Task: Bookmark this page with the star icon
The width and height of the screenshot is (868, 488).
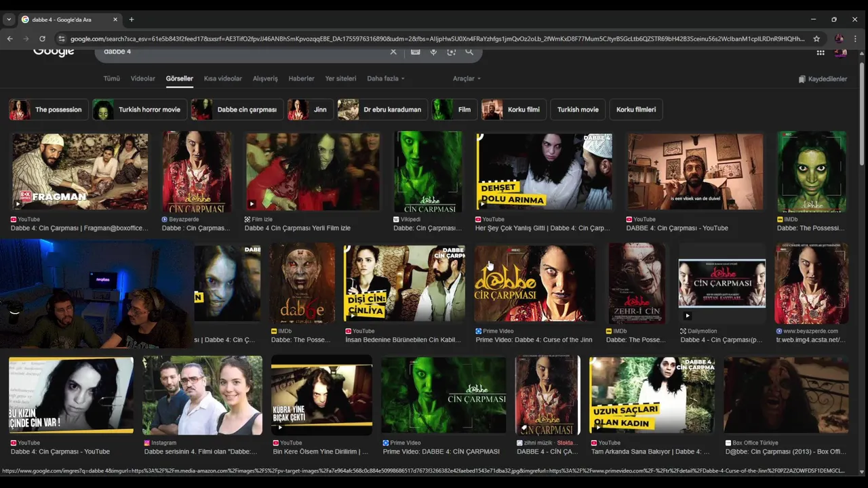Action: tap(816, 39)
